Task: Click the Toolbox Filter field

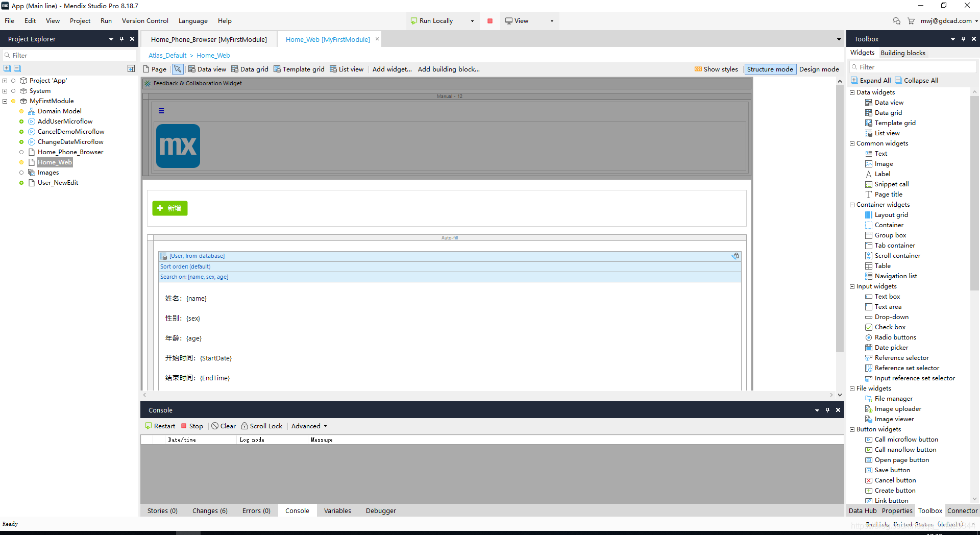Action: [x=913, y=67]
